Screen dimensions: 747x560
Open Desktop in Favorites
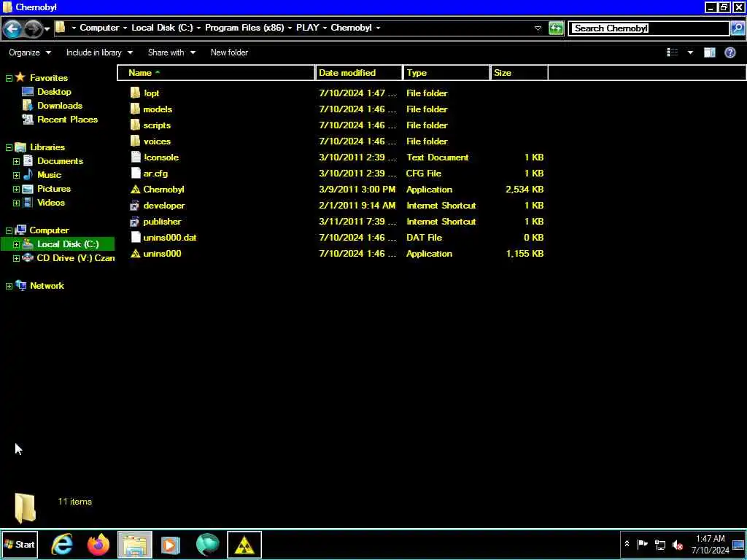click(x=54, y=92)
